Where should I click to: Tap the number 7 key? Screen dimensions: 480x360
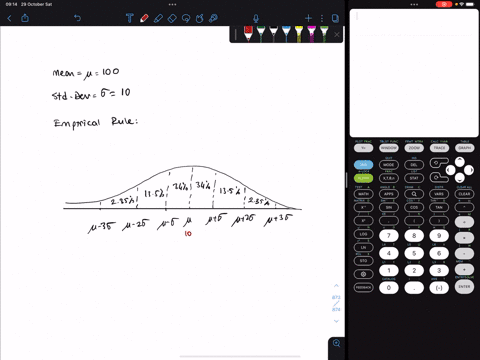(389, 236)
